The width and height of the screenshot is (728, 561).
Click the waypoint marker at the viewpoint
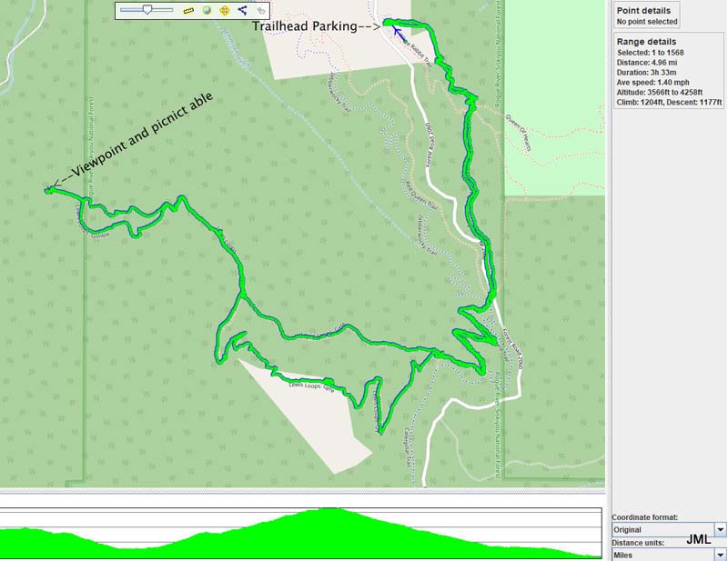[47, 189]
